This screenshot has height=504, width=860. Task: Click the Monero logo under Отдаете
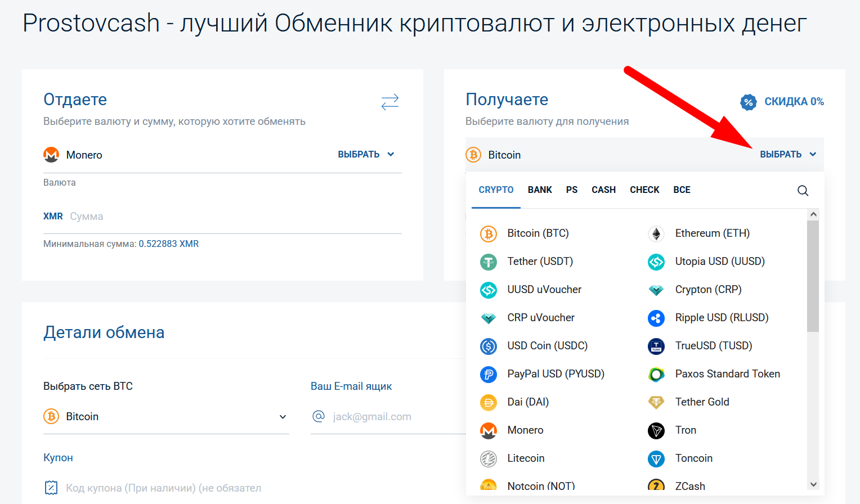pos(51,155)
